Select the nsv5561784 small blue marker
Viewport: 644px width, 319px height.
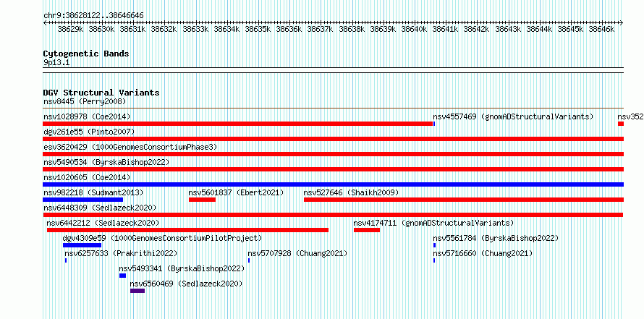[435, 245]
